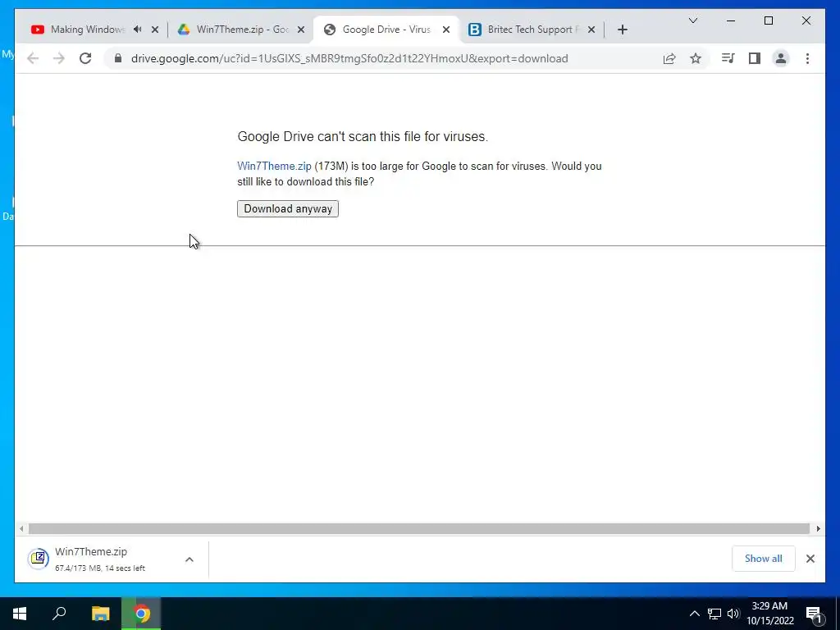Close the downloads bar
Image resolution: width=840 pixels, height=630 pixels.
coord(810,559)
